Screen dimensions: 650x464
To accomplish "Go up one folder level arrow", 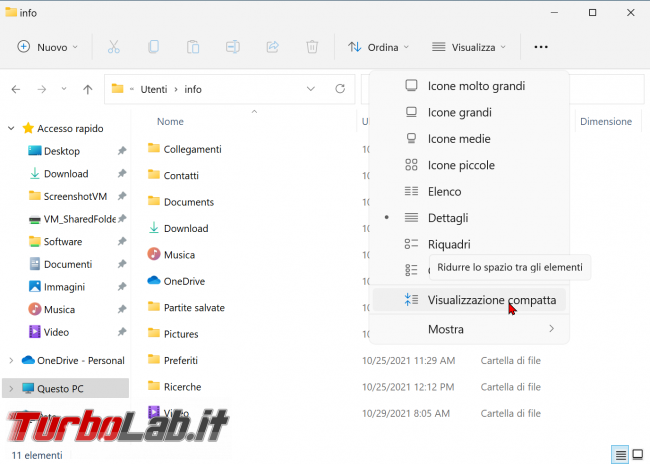I will click(87, 89).
